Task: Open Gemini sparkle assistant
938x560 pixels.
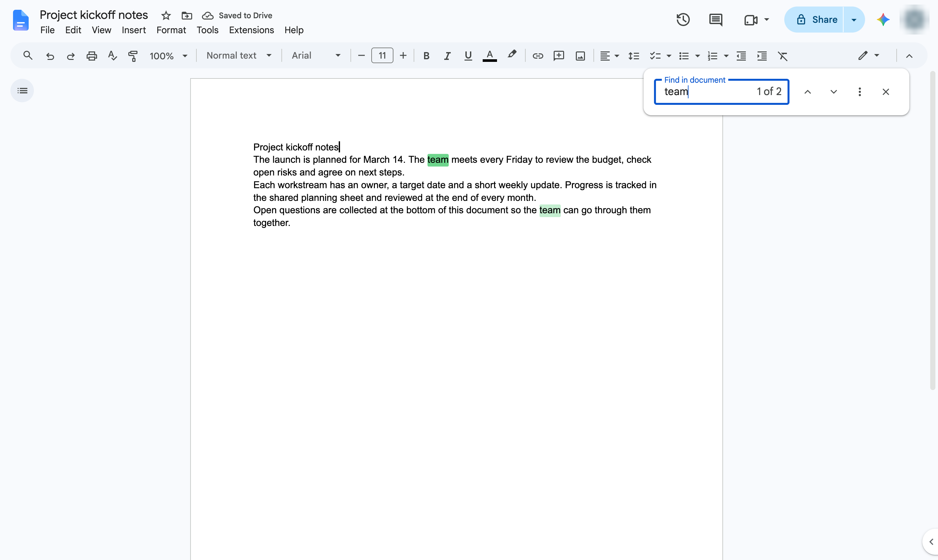Action: 883,20
